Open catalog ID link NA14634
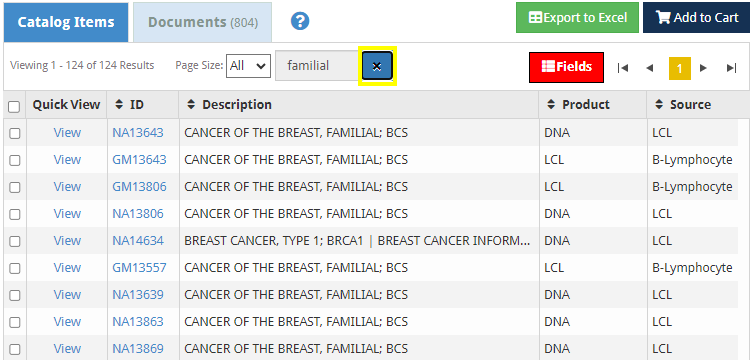Viewport: 752px width, 360px height. 138,241
